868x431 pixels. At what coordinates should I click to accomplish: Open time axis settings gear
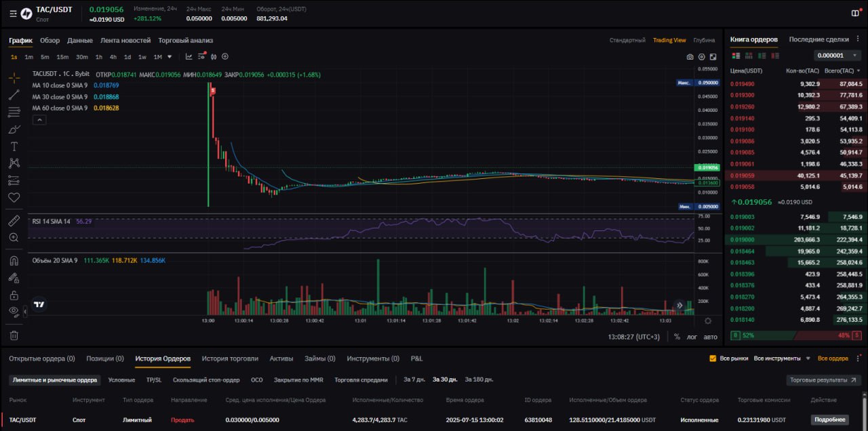point(708,321)
